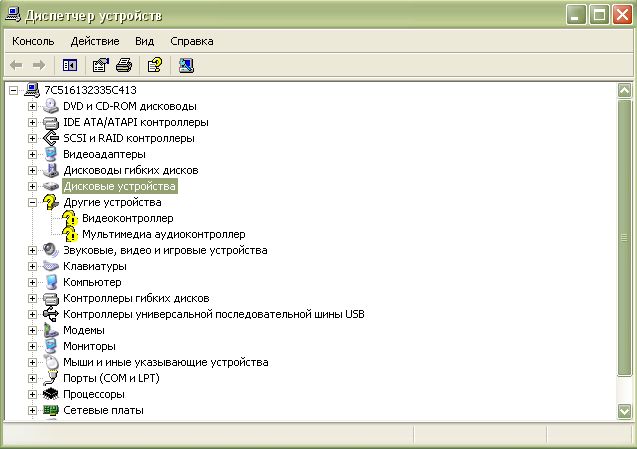Image resolution: width=637 pixels, height=449 pixels.
Task: Expand the Видеоадаптеры node
Action: pos(32,154)
